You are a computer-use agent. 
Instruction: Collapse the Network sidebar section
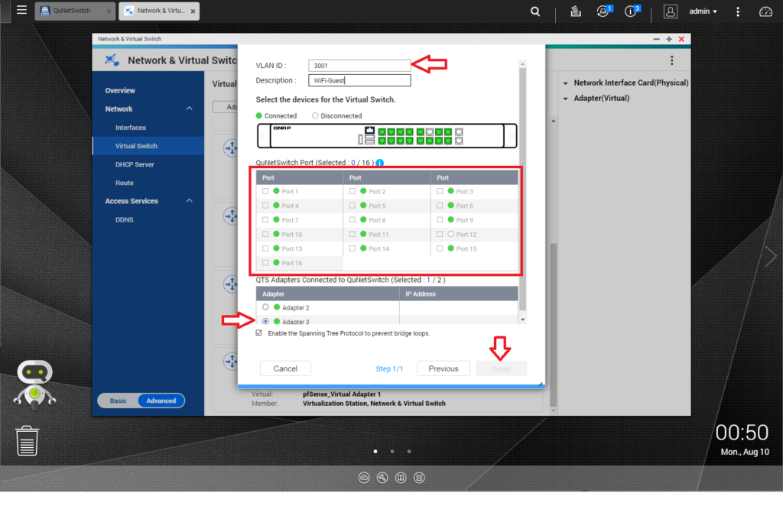pyautogui.click(x=190, y=109)
